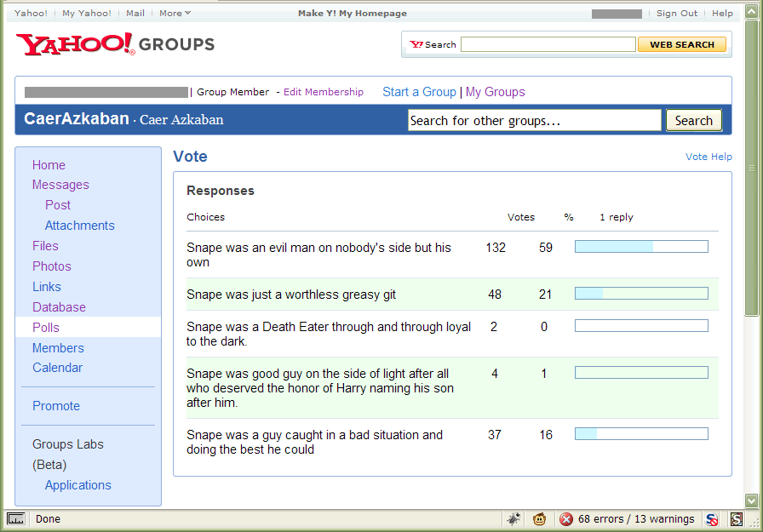Open My Groups link
Screen dimensions: 763x532
pos(495,92)
